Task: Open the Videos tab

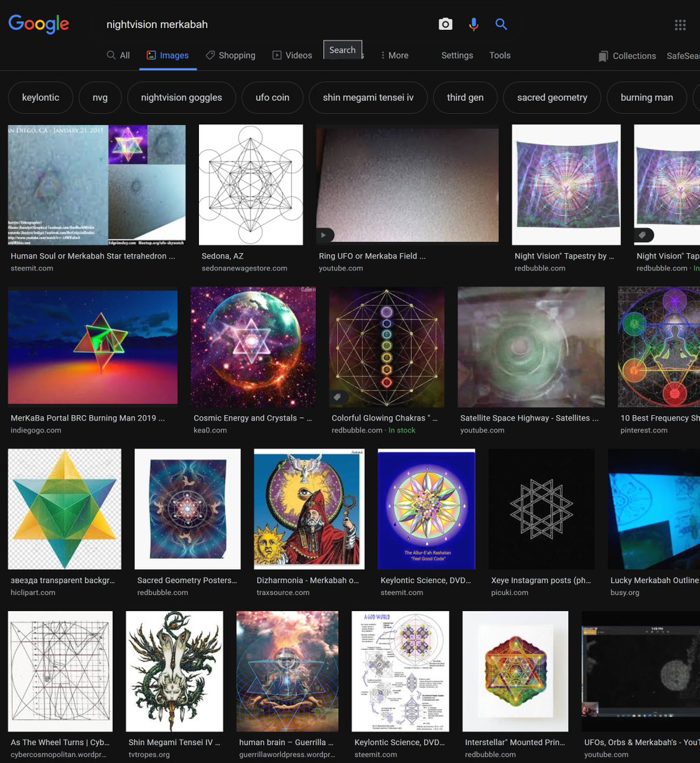Action: coord(292,55)
